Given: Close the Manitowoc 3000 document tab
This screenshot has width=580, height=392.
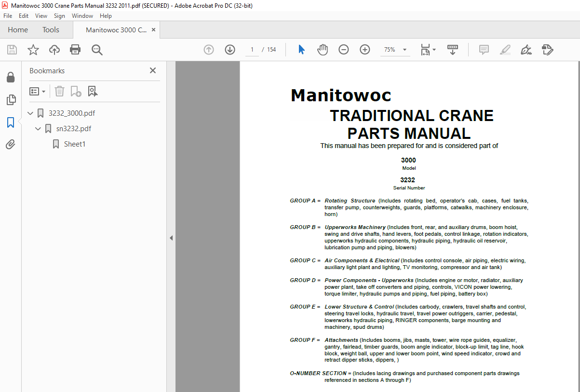Looking at the screenshot, I should 154,30.
